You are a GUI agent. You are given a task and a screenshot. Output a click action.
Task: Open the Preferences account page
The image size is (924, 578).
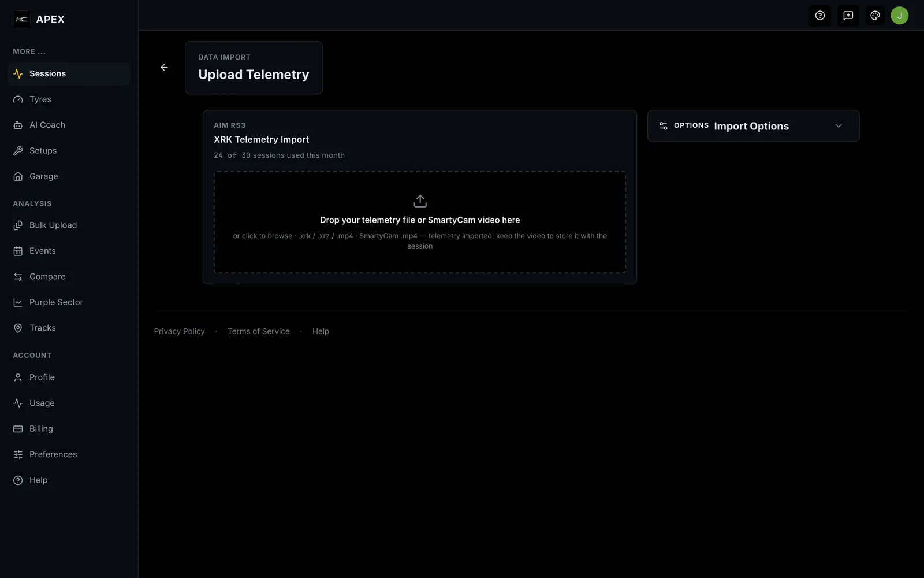tap(69, 454)
